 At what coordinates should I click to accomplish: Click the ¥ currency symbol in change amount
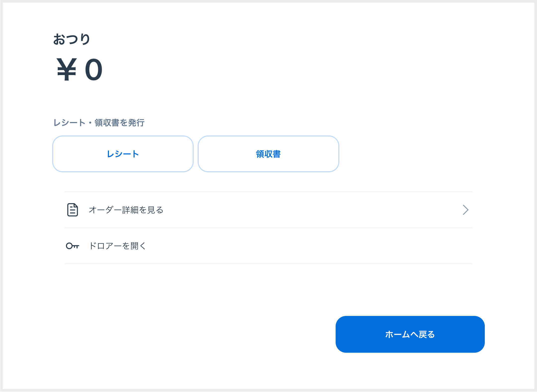click(x=66, y=70)
